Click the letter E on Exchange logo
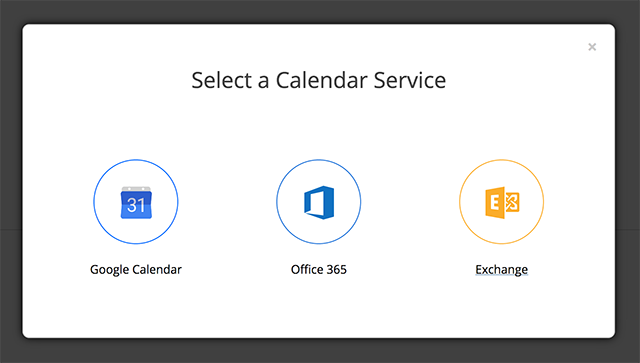Viewport: 640px width, 363px height. 494,202
